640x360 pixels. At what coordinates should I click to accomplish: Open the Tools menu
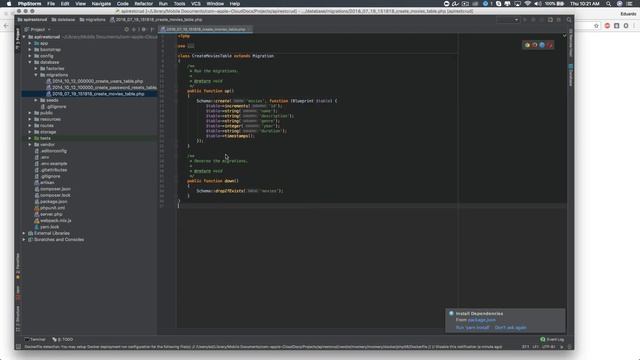click(x=180, y=4)
